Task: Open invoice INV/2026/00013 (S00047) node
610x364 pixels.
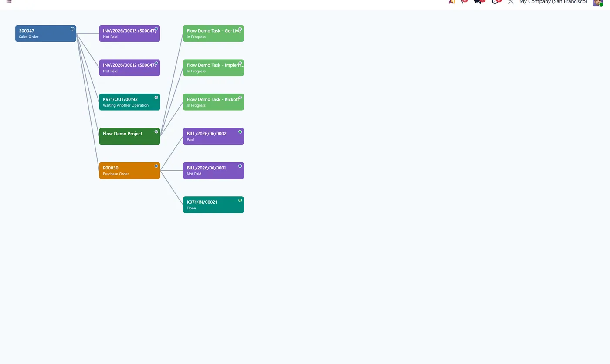Action: click(x=129, y=34)
